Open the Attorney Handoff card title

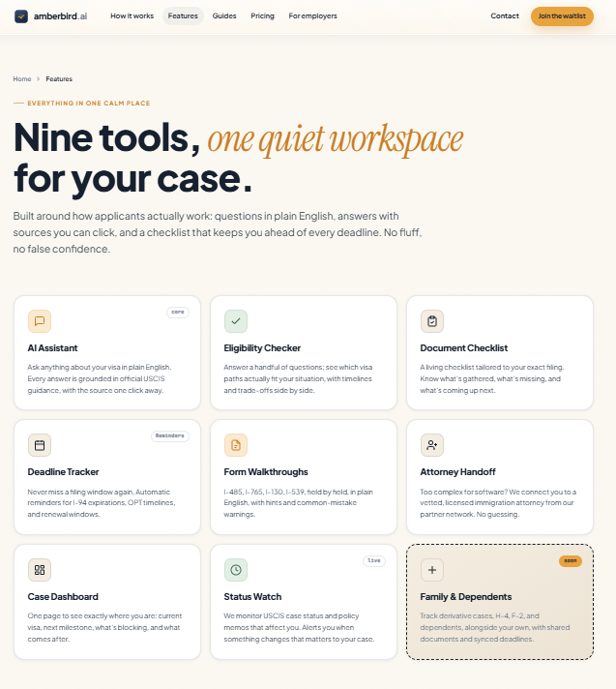pos(457,472)
